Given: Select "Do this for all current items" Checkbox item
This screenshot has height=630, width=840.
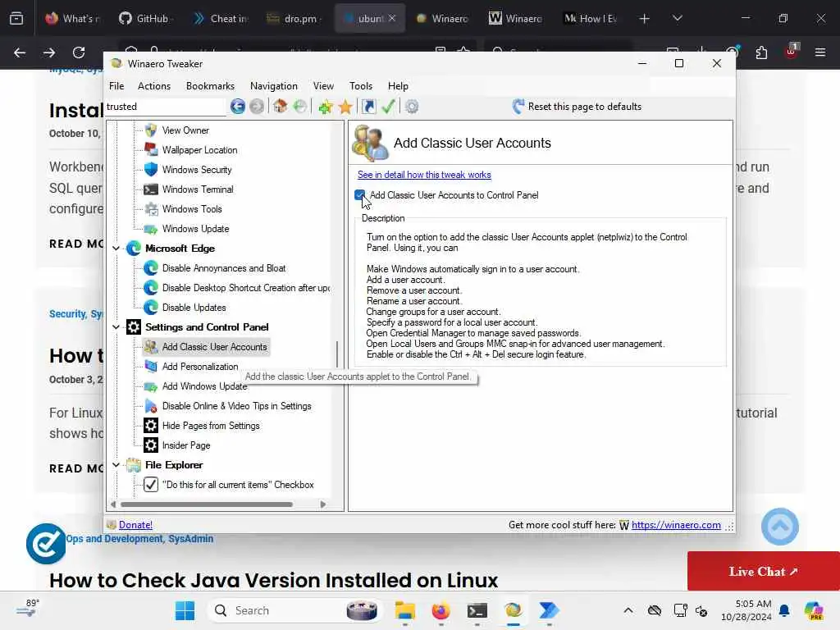Looking at the screenshot, I should pyautogui.click(x=238, y=485).
